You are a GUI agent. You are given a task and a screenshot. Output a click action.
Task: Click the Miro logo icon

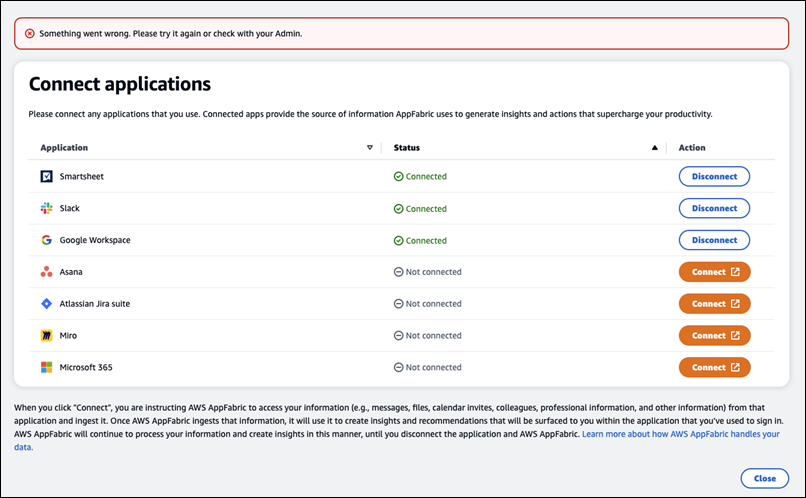click(x=46, y=336)
